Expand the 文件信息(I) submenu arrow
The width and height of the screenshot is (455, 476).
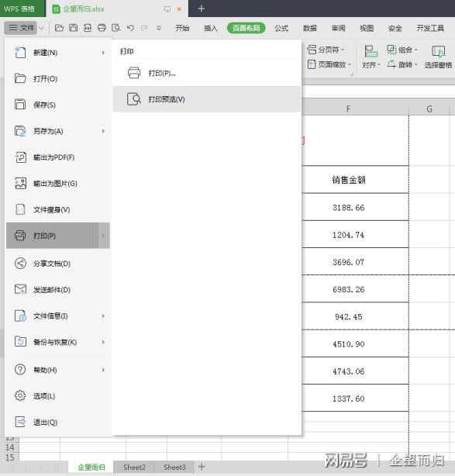click(103, 316)
